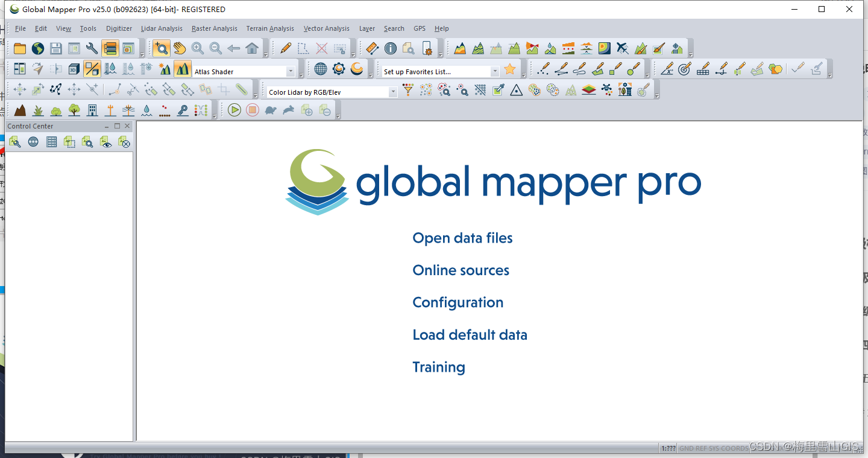Open the Layer menu
Viewport: 868px width, 458px height.
(367, 28)
